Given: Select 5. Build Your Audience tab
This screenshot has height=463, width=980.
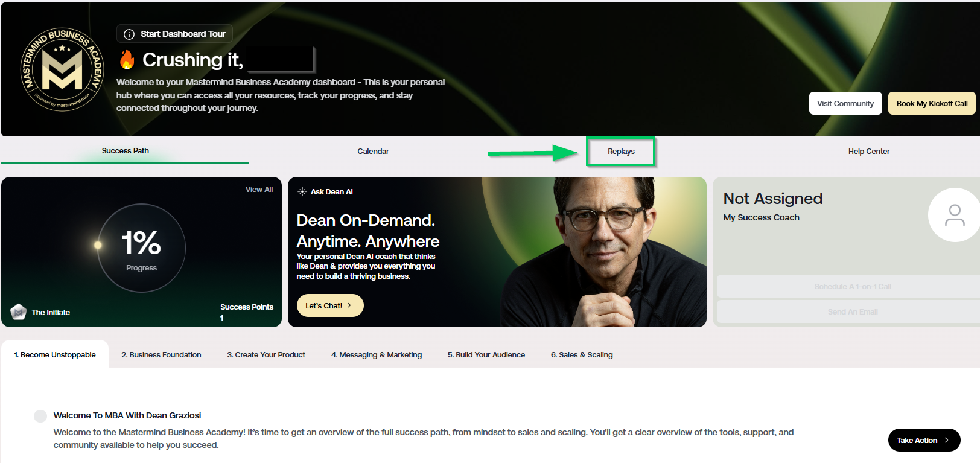Looking at the screenshot, I should point(486,354).
